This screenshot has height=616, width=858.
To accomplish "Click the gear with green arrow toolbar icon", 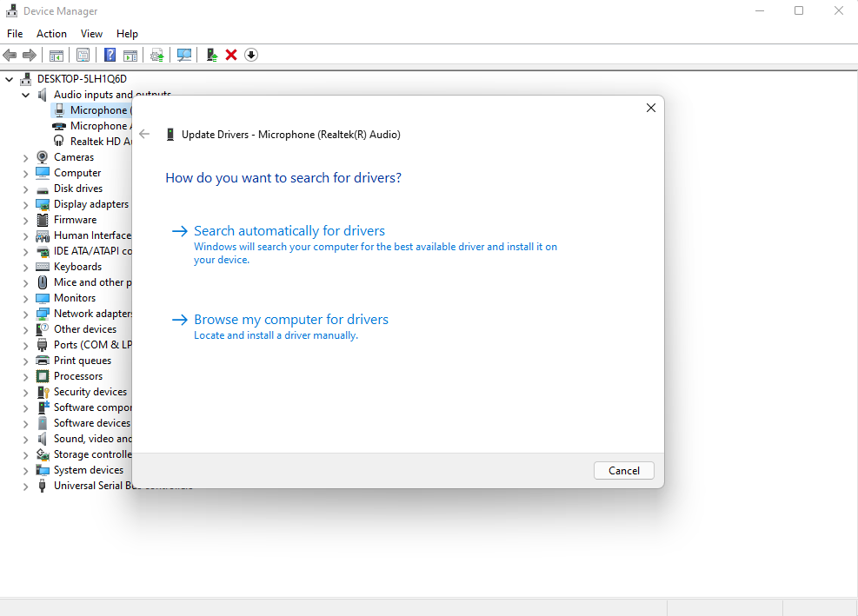I will coord(157,55).
